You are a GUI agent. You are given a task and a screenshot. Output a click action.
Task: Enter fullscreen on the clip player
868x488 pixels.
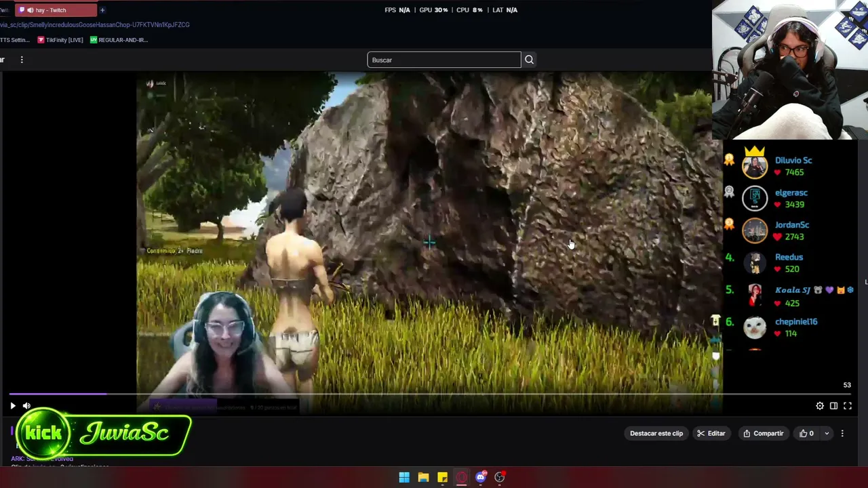click(x=847, y=406)
